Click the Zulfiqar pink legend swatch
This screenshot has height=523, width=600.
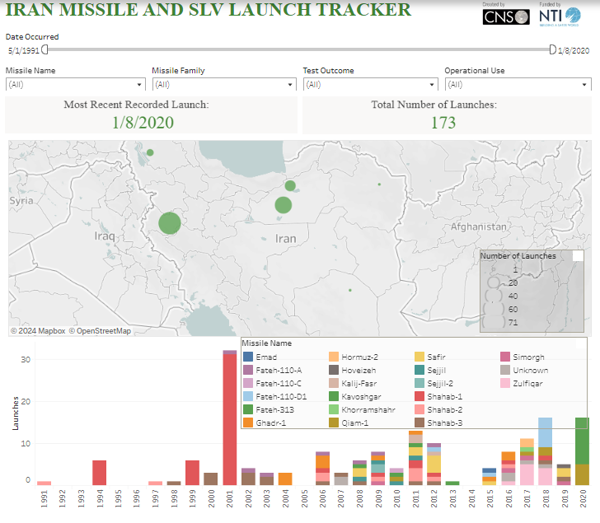tap(505, 383)
